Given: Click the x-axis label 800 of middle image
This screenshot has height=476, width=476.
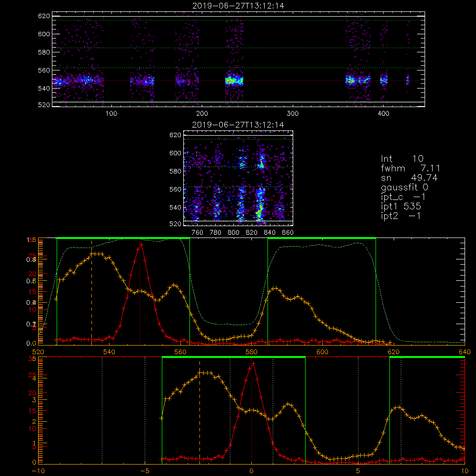Looking at the screenshot, I should [233, 233].
